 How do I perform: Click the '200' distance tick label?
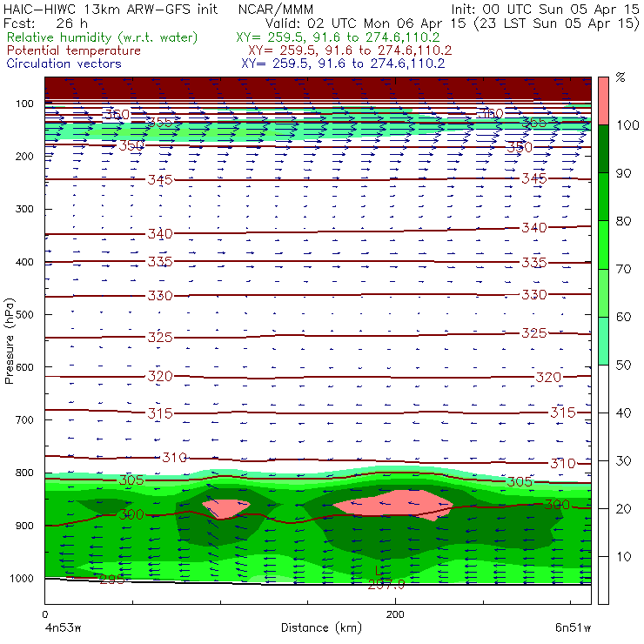coord(395,614)
